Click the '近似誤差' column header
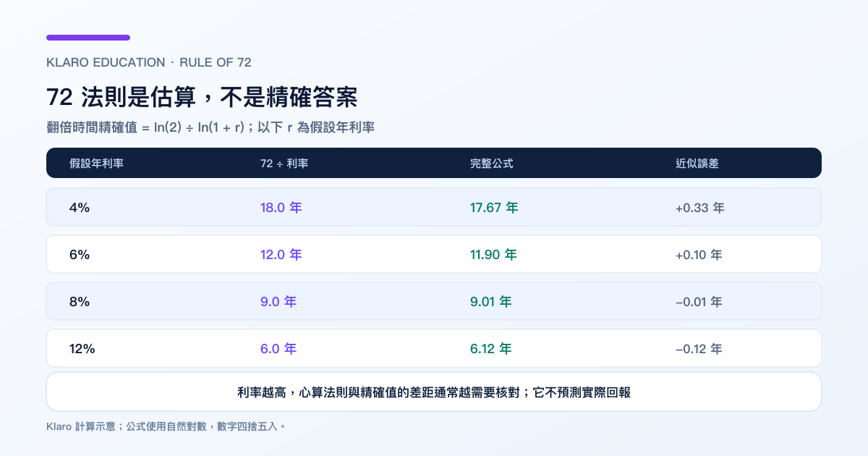Screen dimensions: 868x456 point(697,164)
